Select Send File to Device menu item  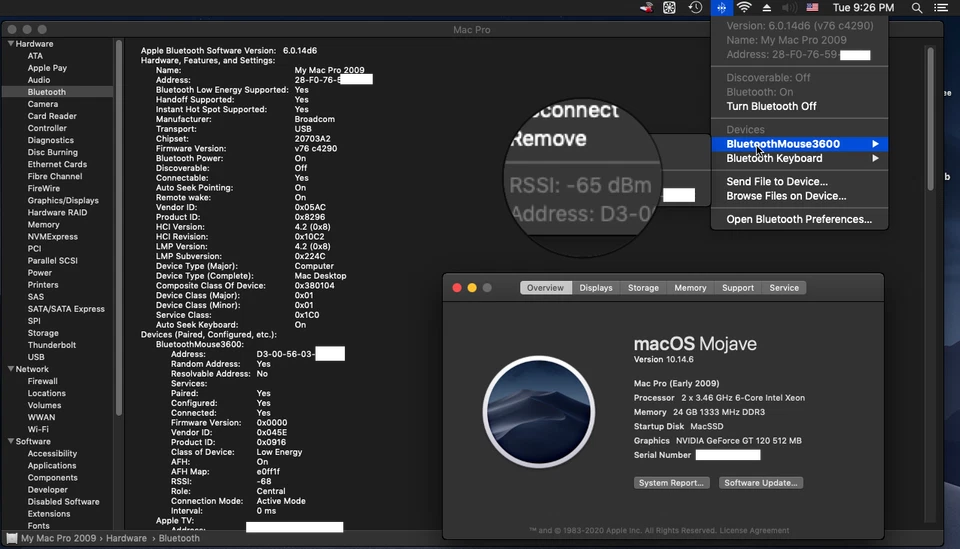click(x=776, y=182)
